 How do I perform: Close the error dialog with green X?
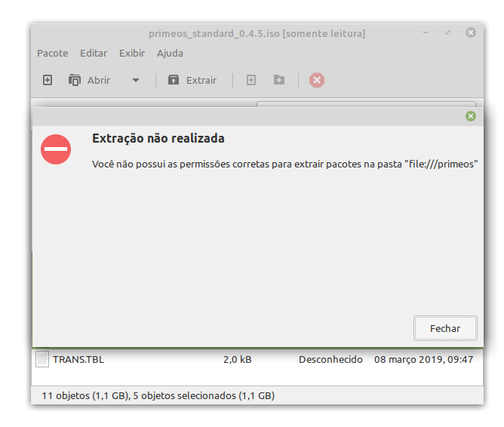[471, 116]
